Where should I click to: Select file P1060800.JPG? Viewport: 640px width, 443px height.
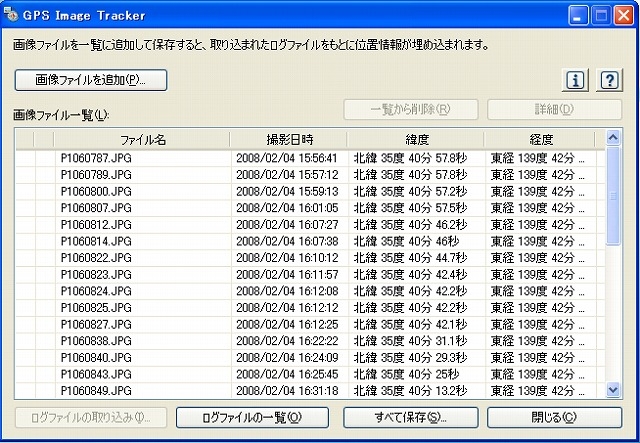coord(96,191)
